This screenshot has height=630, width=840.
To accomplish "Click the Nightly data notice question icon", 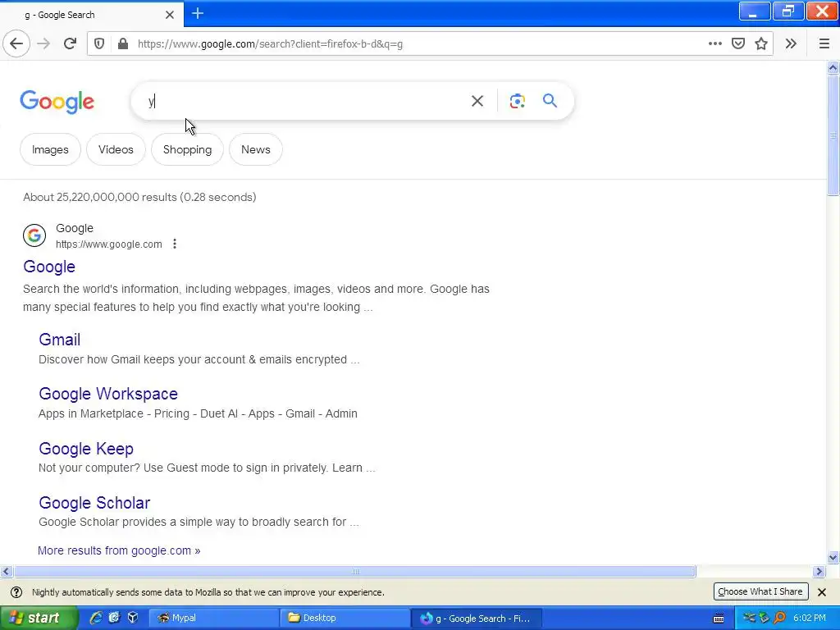I will pos(16,592).
